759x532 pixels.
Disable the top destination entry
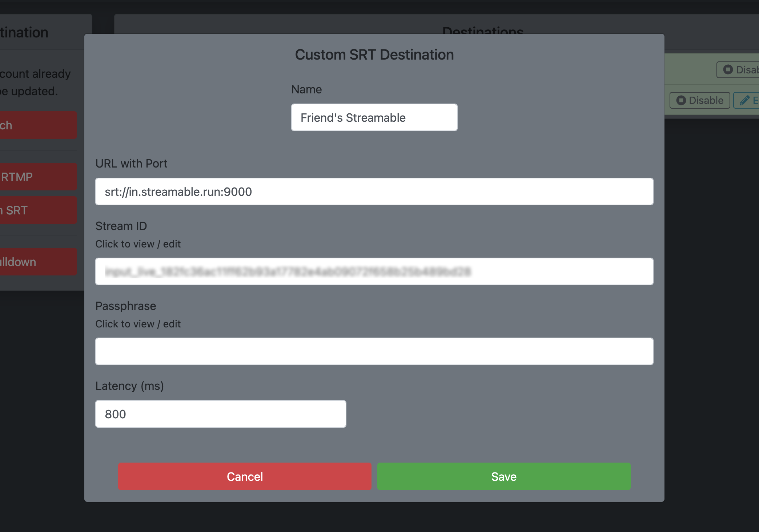click(x=738, y=69)
